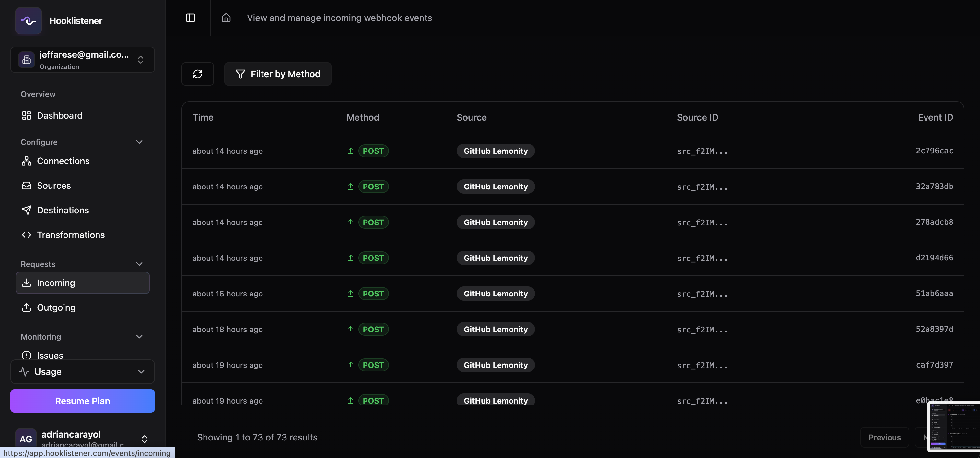Click upload arrow icon in row 2c796cac
The width and height of the screenshot is (980, 458).
point(350,151)
